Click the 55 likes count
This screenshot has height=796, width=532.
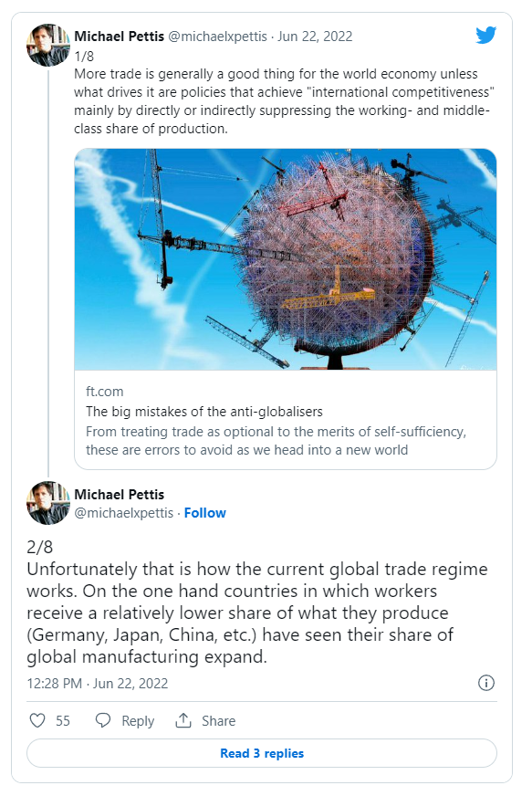[x=63, y=721]
